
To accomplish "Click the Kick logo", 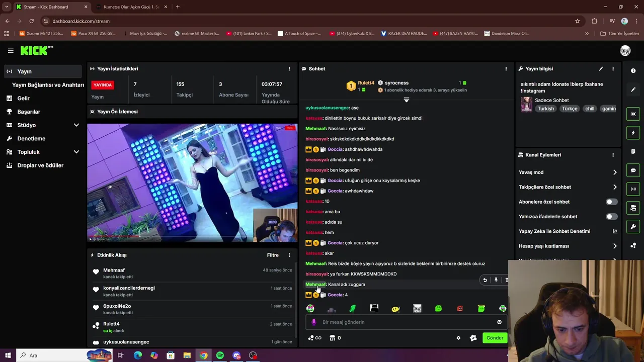I will (x=37, y=50).
